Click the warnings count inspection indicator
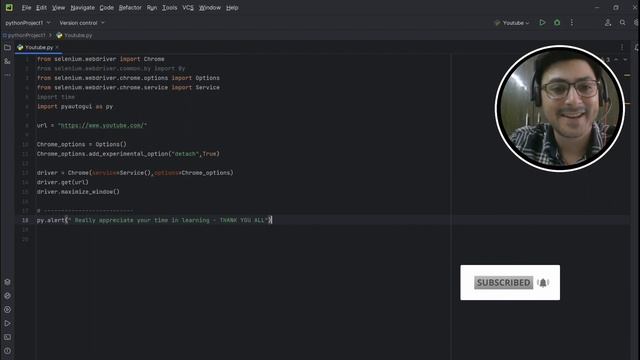640x360 pixels. click(x=607, y=60)
